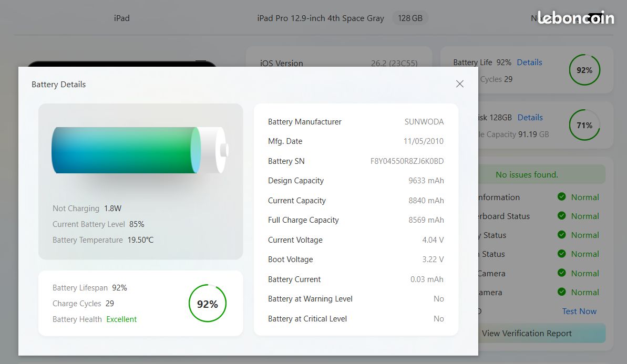Close the Battery Details dialog

pos(460,84)
